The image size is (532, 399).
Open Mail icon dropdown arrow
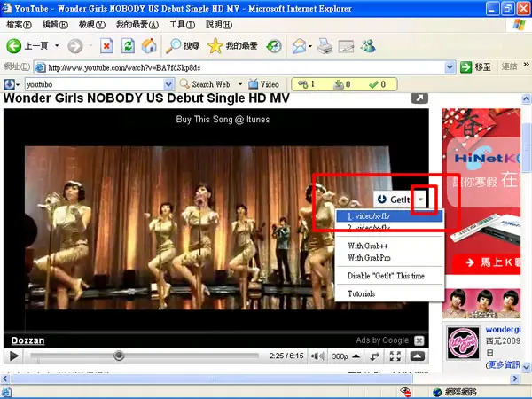pos(310,46)
